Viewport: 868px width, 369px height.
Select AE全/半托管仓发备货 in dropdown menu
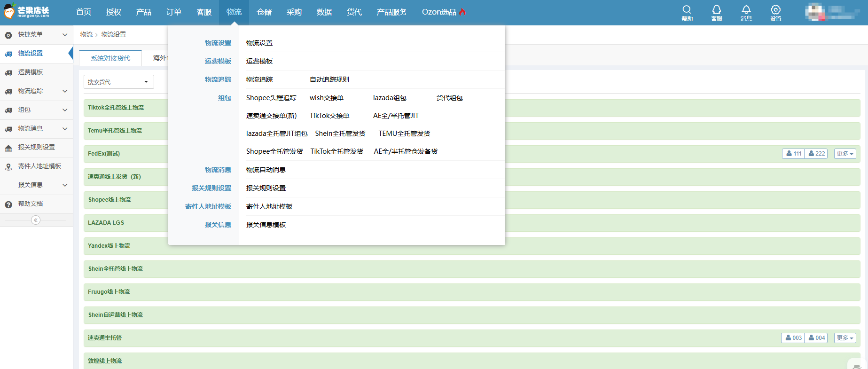406,151
